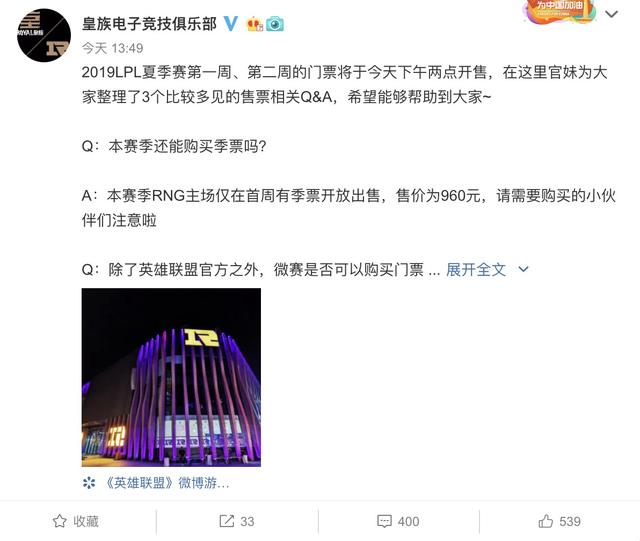Open comments via speech bubble icon
Viewport: 640px width, 541px height.
(384, 521)
